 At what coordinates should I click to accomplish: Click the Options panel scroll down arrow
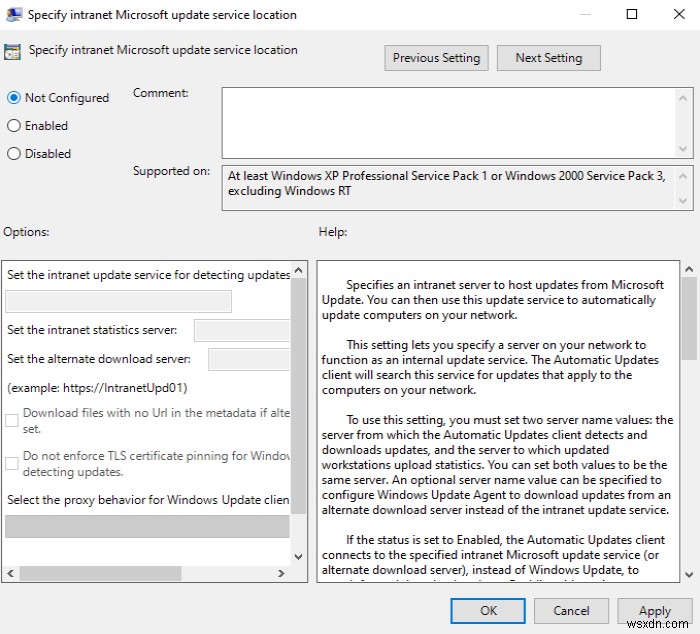[x=299, y=557]
